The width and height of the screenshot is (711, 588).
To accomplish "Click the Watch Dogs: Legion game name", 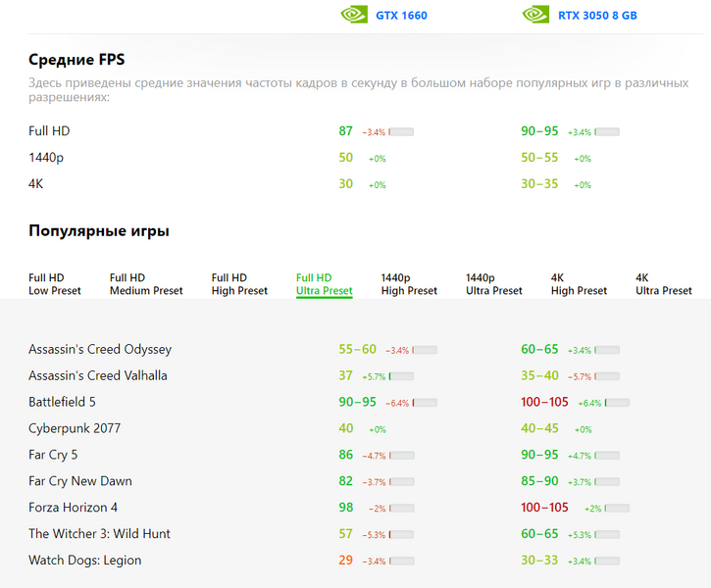I will tap(84, 560).
